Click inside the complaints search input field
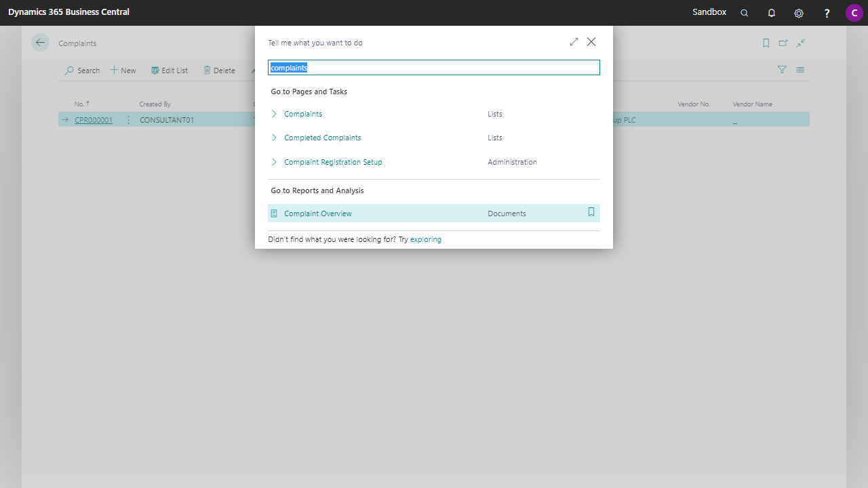 433,67
